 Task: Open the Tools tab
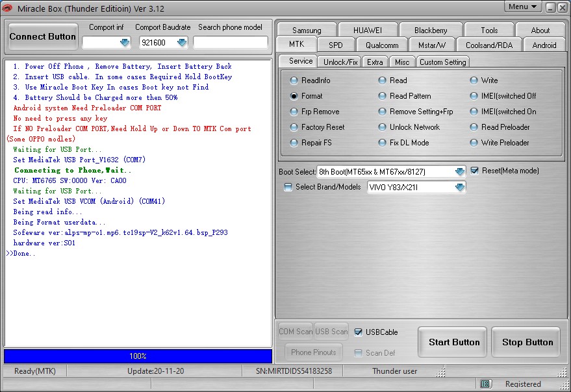pyautogui.click(x=489, y=30)
